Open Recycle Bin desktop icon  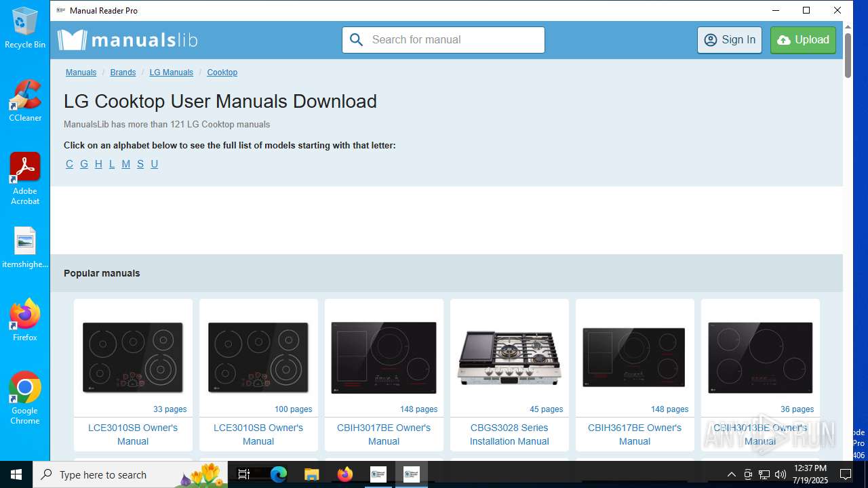click(x=25, y=28)
